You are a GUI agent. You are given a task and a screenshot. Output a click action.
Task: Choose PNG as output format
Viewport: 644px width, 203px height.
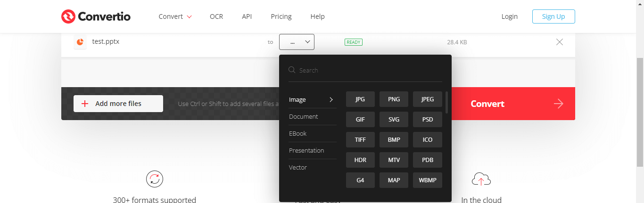[394, 99]
